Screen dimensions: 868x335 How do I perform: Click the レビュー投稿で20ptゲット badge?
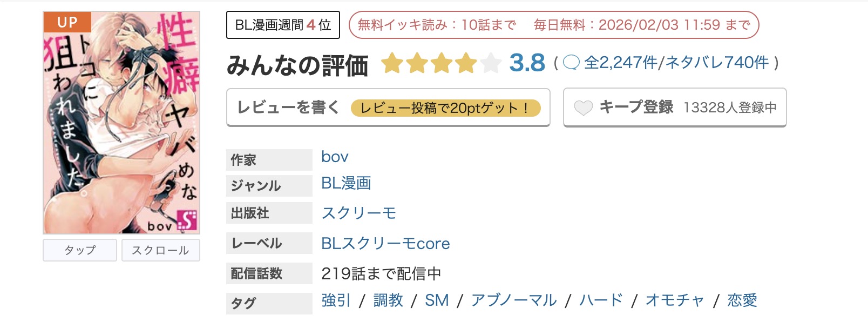tap(446, 109)
